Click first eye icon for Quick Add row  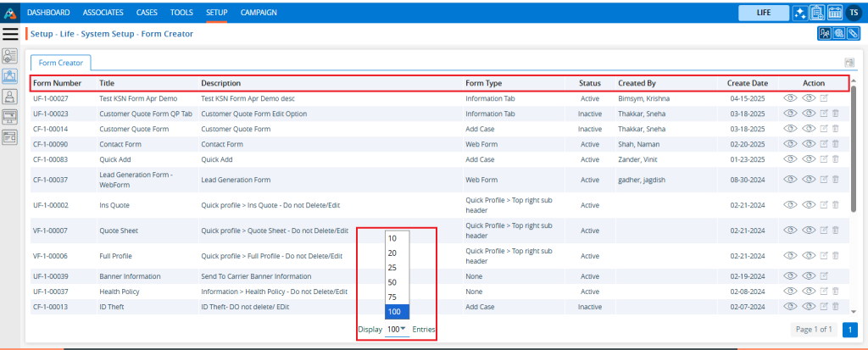[x=790, y=160]
